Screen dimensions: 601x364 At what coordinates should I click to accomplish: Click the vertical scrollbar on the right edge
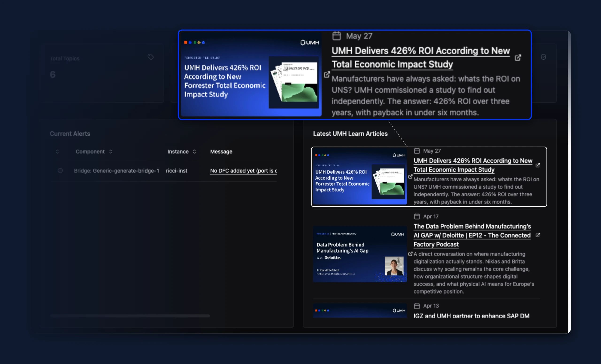pyautogui.click(x=569, y=182)
